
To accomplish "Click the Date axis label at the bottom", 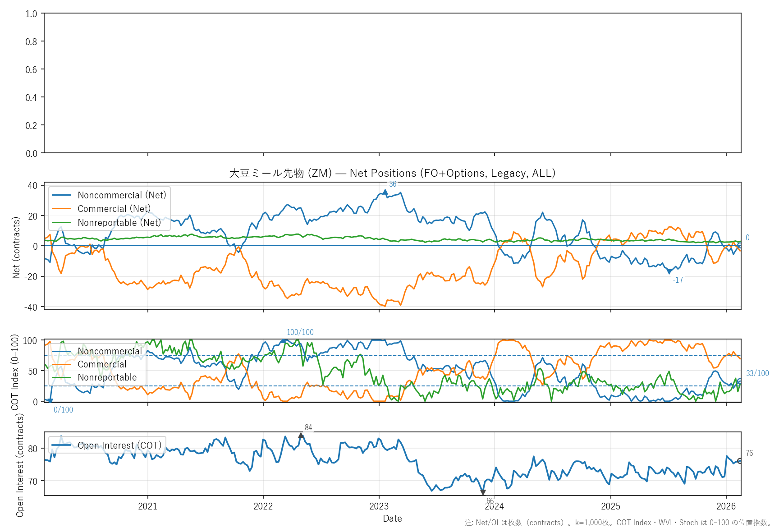I will click(392, 518).
